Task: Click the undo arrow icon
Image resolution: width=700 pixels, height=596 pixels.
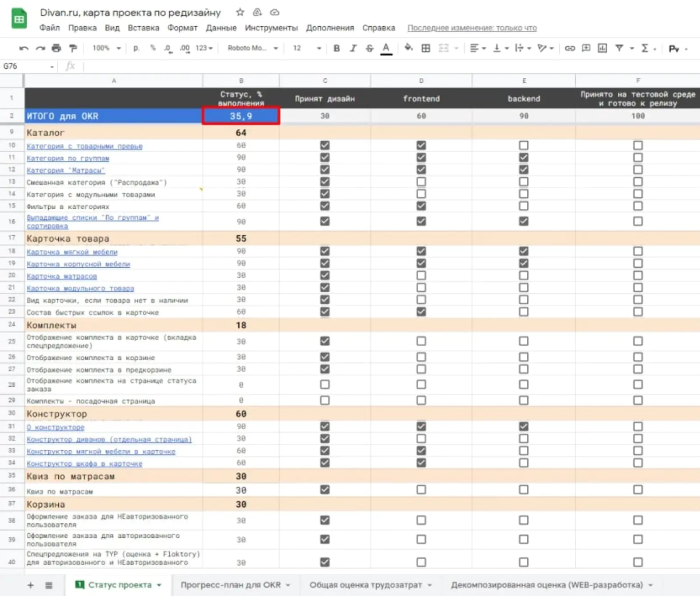Action: [x=24, y=48]
